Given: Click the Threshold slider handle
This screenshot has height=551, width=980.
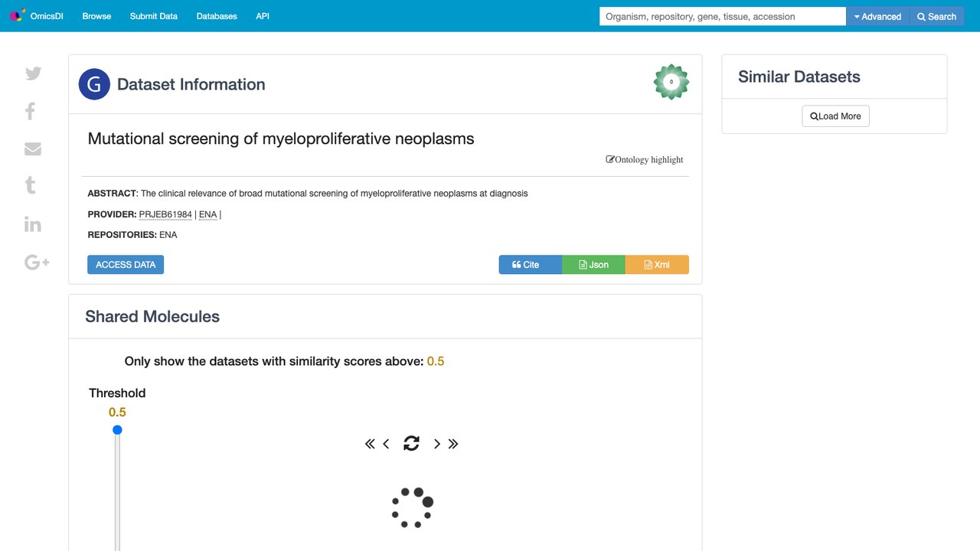Looking at the screenshot, I should pyautogui.click(x=117, y=430).
